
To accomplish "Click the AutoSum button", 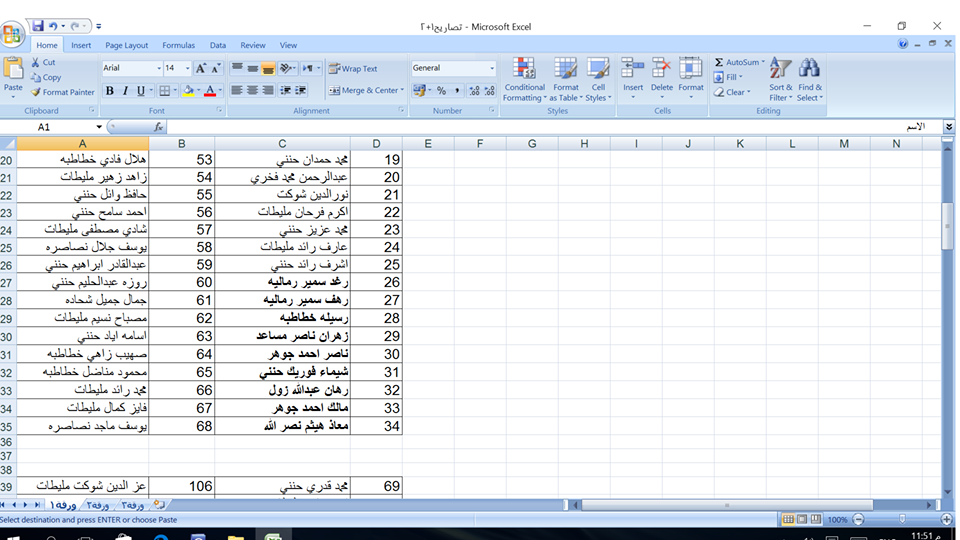I will click(738, 62).
